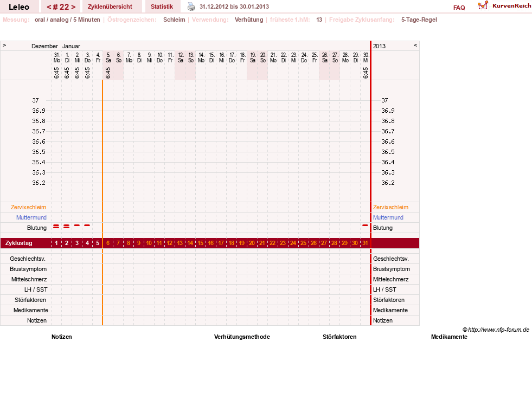The image size is (532, 412).
Task: Go to previous cycle via '<' before #22
Action: [49, 7]
